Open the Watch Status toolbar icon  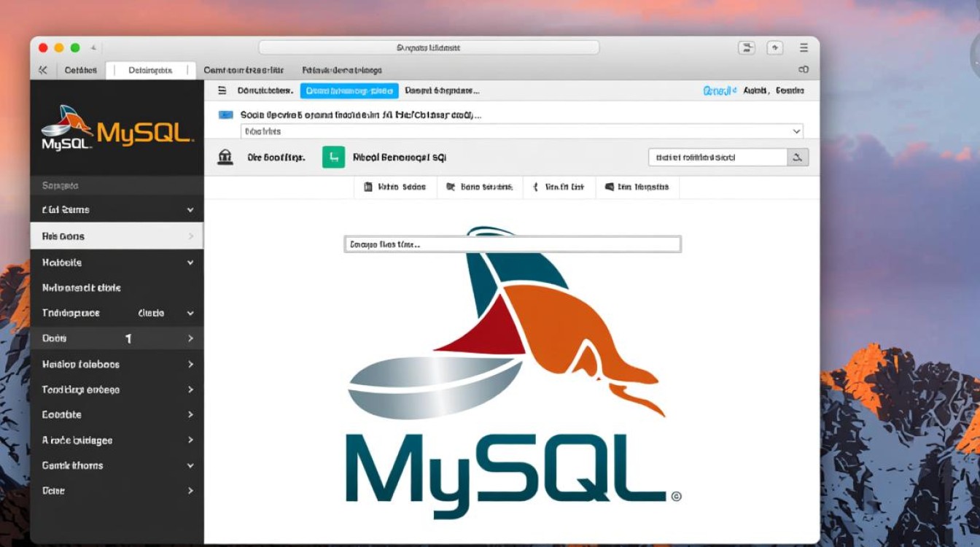394,187
